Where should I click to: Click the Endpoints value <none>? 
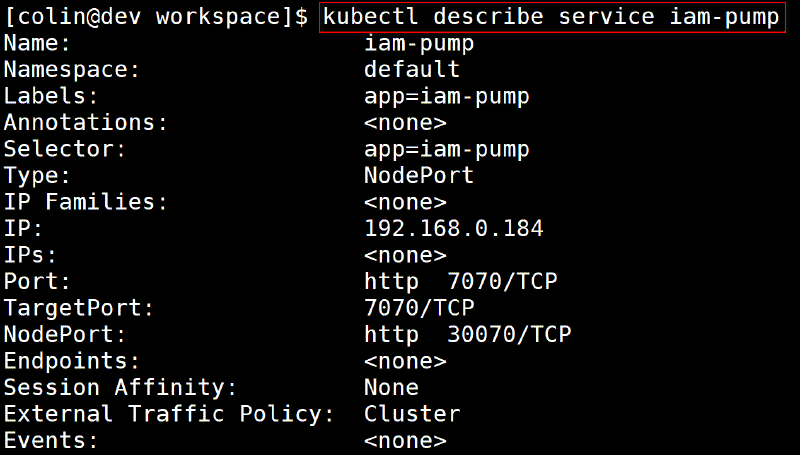click(404, 361)
